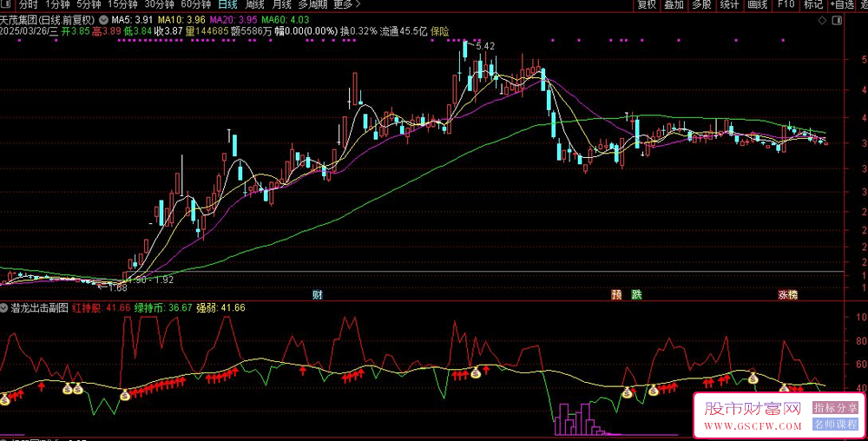Click the 1.68 low price label
The image size is (868, 441).
coord(117,287)
